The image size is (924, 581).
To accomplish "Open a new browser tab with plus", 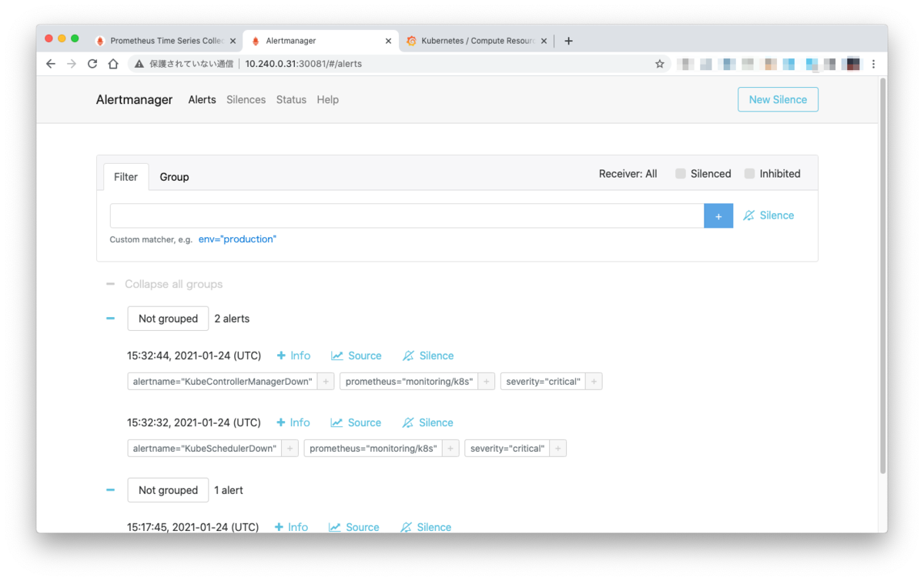I will click(x=568, y=41).
